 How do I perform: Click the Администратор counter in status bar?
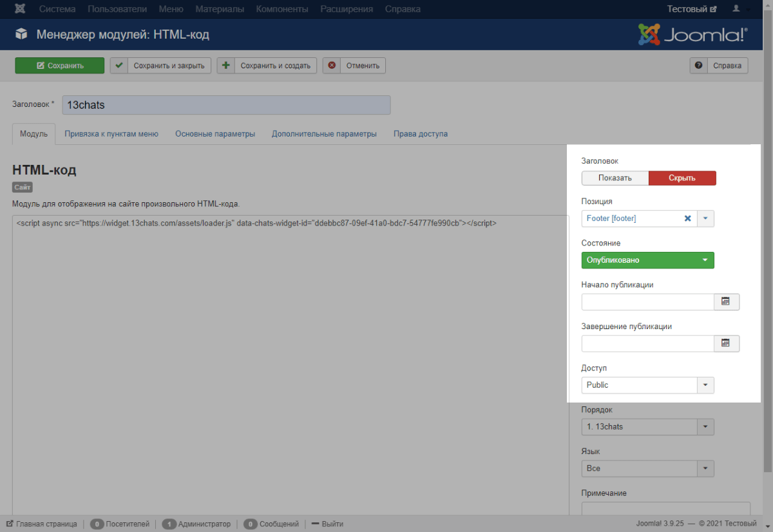[x=196, y=524]
